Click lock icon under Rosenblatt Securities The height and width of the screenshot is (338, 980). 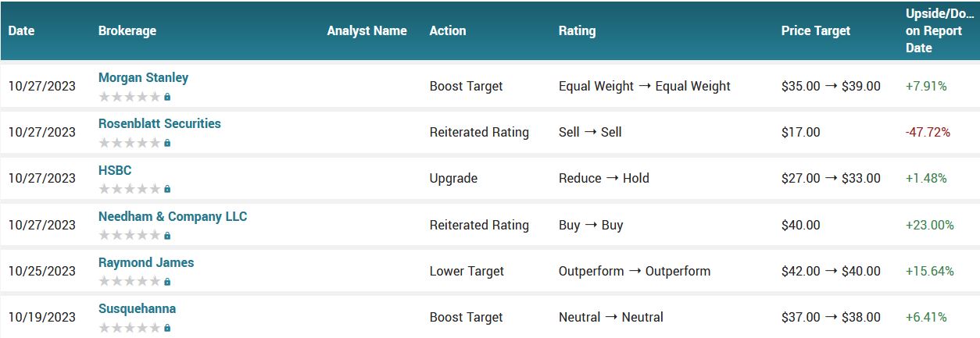point(167,143)
